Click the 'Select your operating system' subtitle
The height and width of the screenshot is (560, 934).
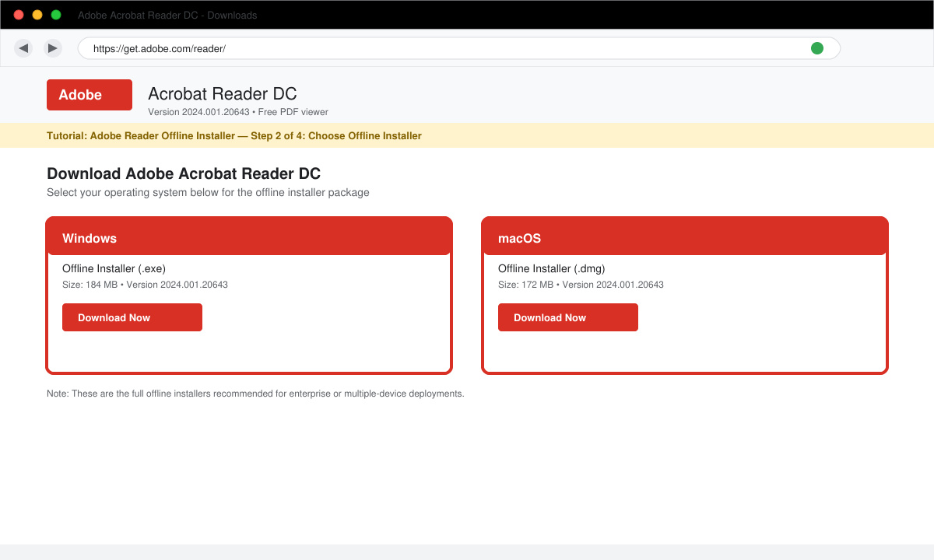[208, 192]
